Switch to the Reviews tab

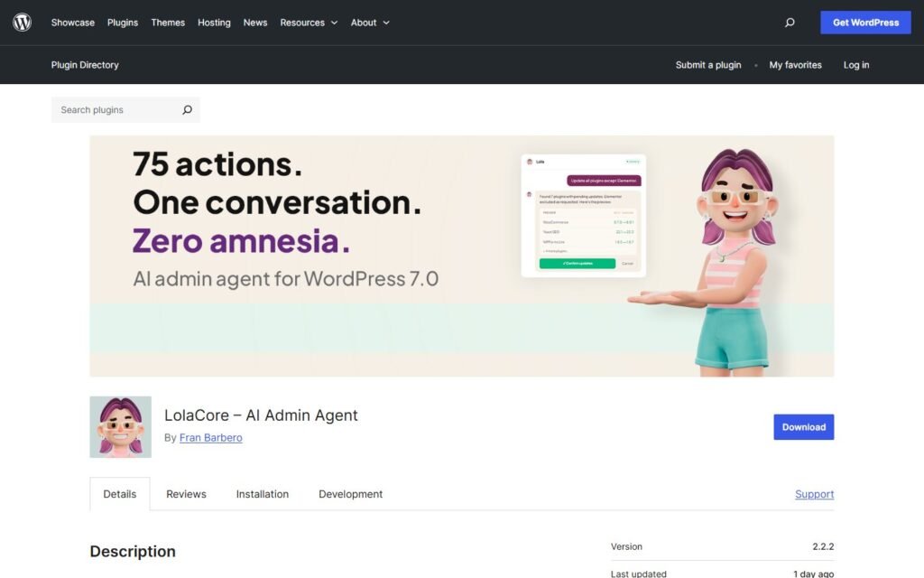[186, 494]
